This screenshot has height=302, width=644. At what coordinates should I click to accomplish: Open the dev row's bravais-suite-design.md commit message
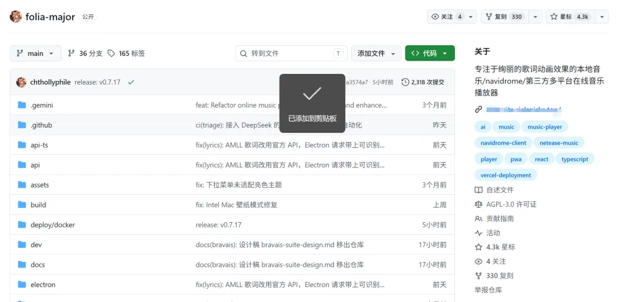click(x=280, y=245)
